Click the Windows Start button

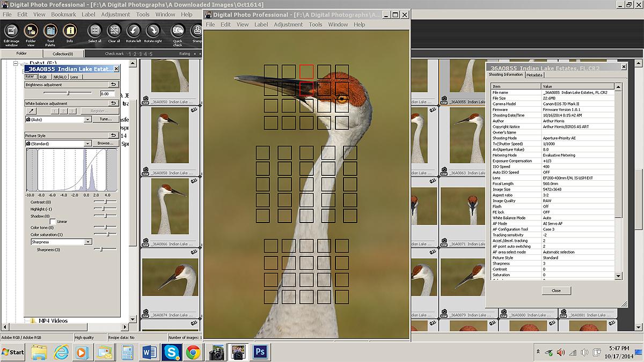[x=13, y=352]
